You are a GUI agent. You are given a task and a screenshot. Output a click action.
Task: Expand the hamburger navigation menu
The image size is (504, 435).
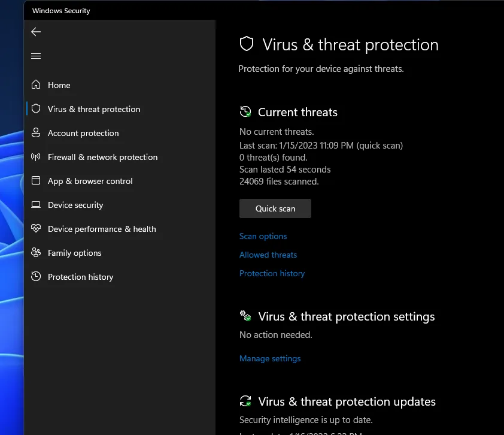pyautogui.click(x=36, y=56)
